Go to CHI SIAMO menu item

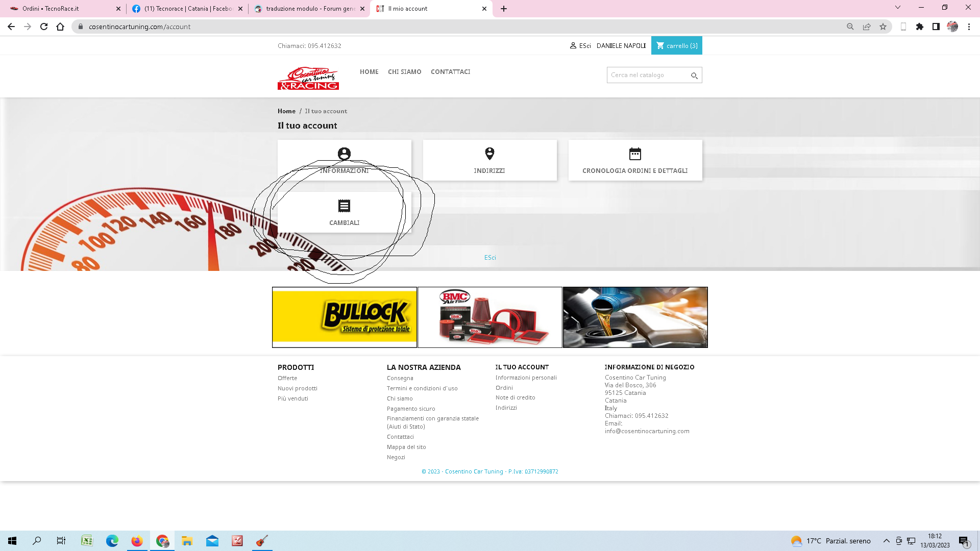click(x=404, y=72)
